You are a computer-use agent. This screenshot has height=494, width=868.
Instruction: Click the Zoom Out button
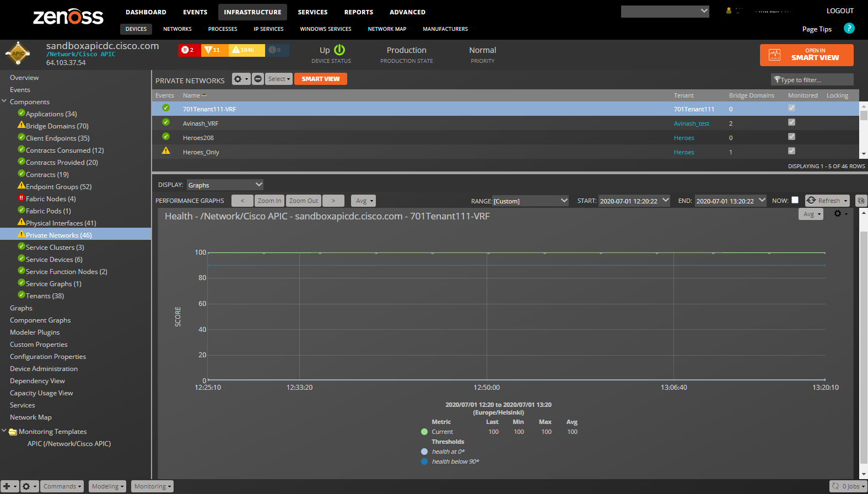[x=304, y=201]
